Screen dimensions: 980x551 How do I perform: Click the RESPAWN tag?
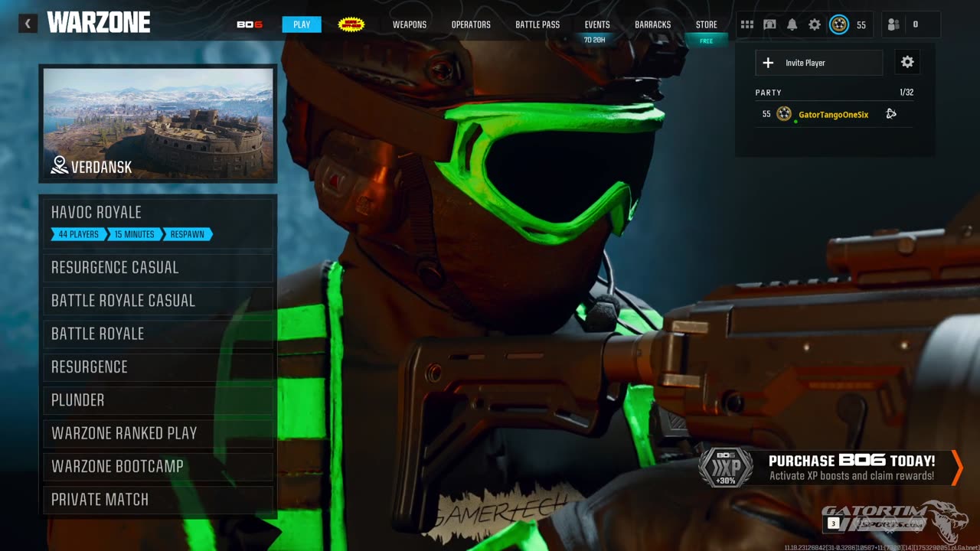click(188, 234)
